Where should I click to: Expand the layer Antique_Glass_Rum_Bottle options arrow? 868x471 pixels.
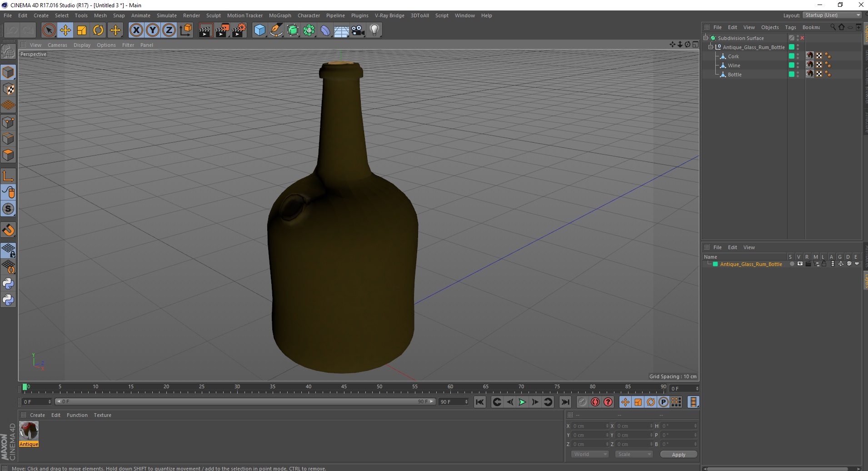pyautogui.click(x=857, y=264)
